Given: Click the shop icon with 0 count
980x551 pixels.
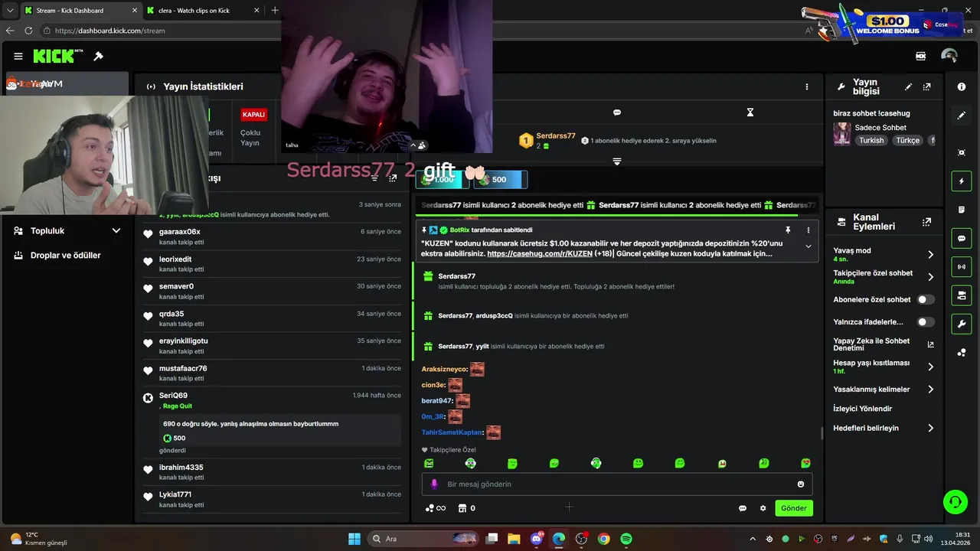Looking at the screenshot, I should coord(467,508).
